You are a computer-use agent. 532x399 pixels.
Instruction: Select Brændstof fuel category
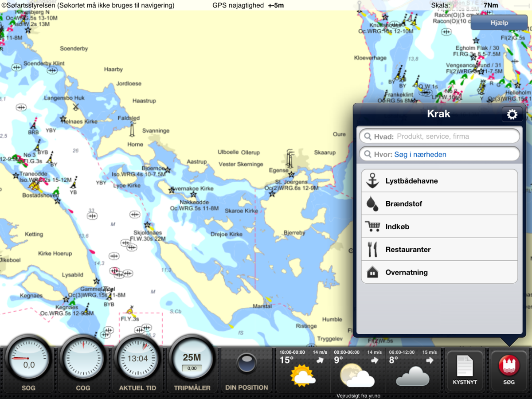439,204
